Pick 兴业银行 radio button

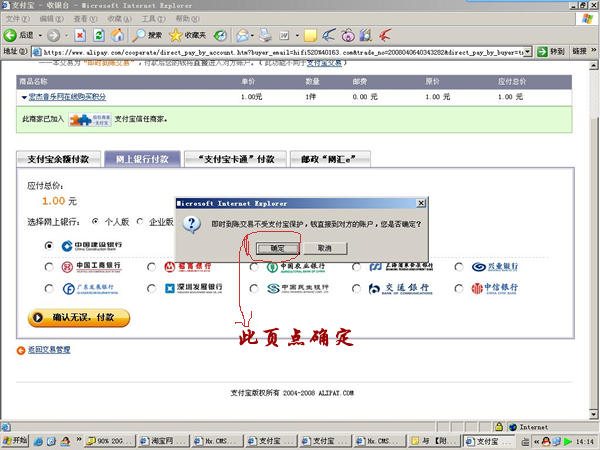coord(459,267)
